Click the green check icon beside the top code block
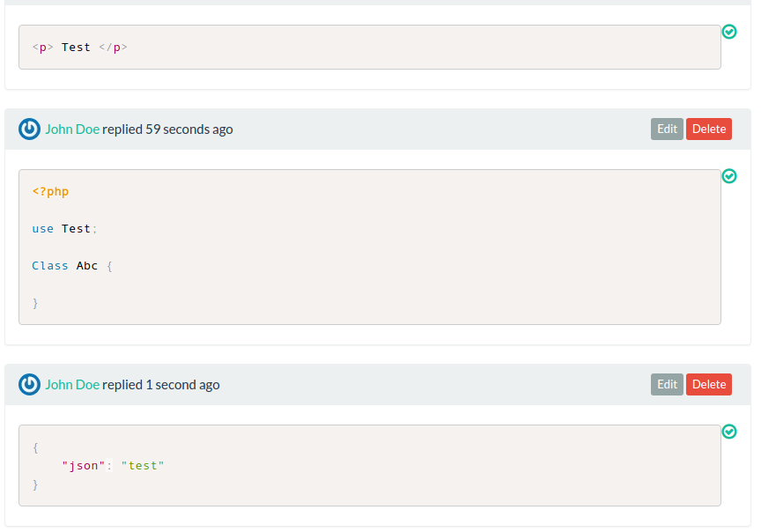The width and height of the screenshot is (761, 532). pos(729,32)
